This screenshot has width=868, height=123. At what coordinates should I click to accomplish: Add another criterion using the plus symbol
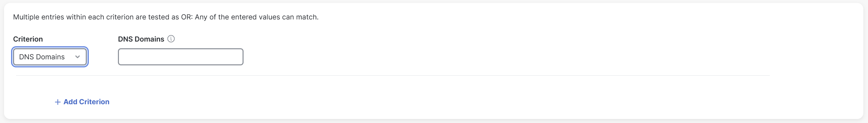(58, 102)
